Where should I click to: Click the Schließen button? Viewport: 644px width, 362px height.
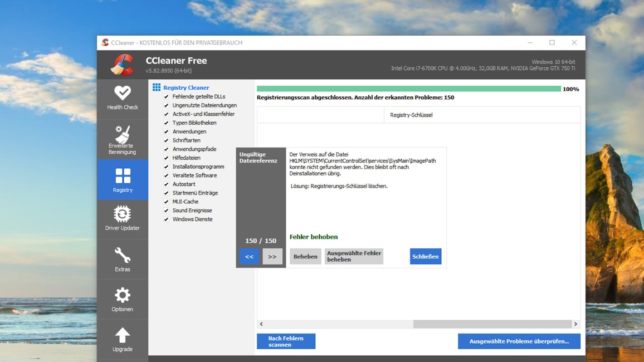pos(426,257)
